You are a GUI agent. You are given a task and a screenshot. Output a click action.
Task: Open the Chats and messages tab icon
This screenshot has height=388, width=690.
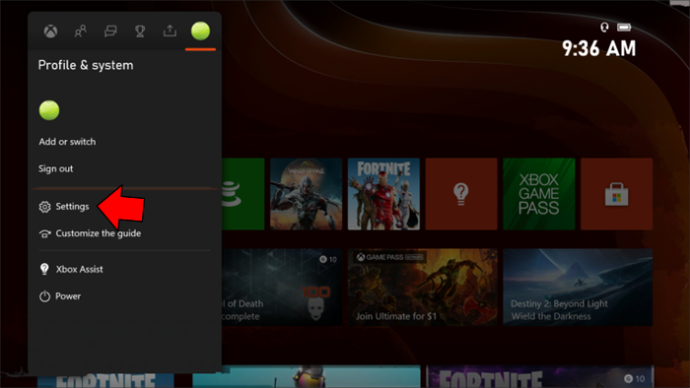point(110,31)
